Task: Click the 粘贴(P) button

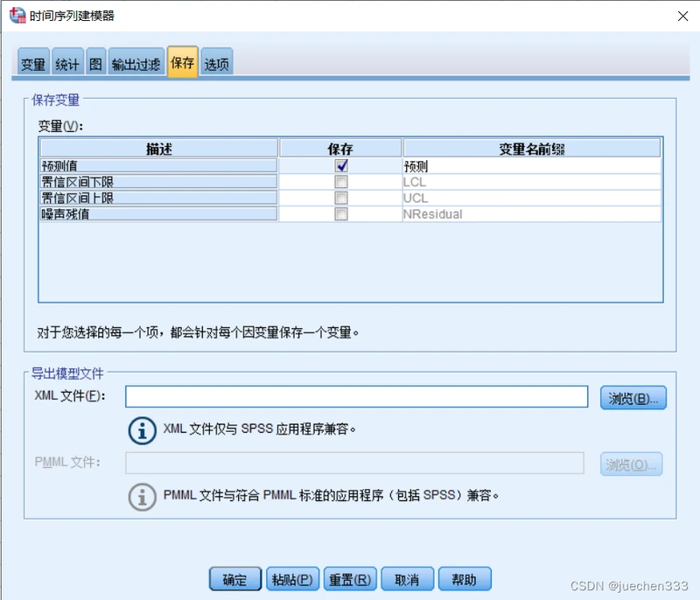Action: 292,579
